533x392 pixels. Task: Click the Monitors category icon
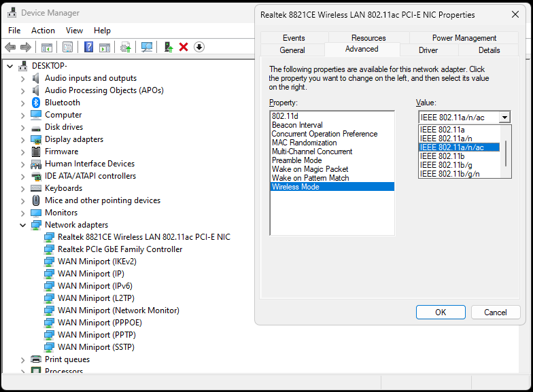(36, 213)
